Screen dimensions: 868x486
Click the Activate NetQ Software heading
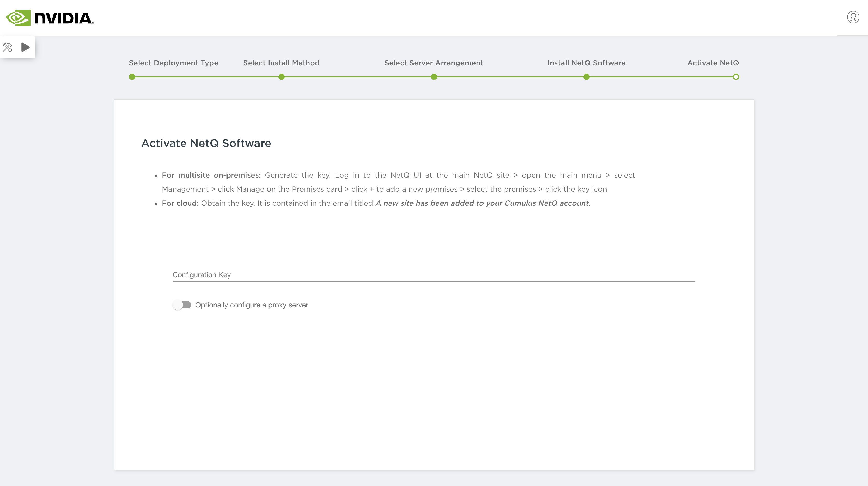point(206,143)
